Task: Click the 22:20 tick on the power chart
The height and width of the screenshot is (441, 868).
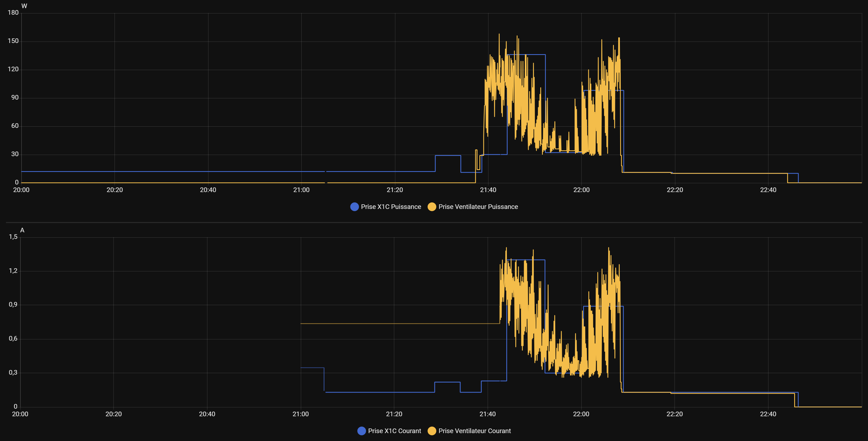Action: [x=675, y=190]
